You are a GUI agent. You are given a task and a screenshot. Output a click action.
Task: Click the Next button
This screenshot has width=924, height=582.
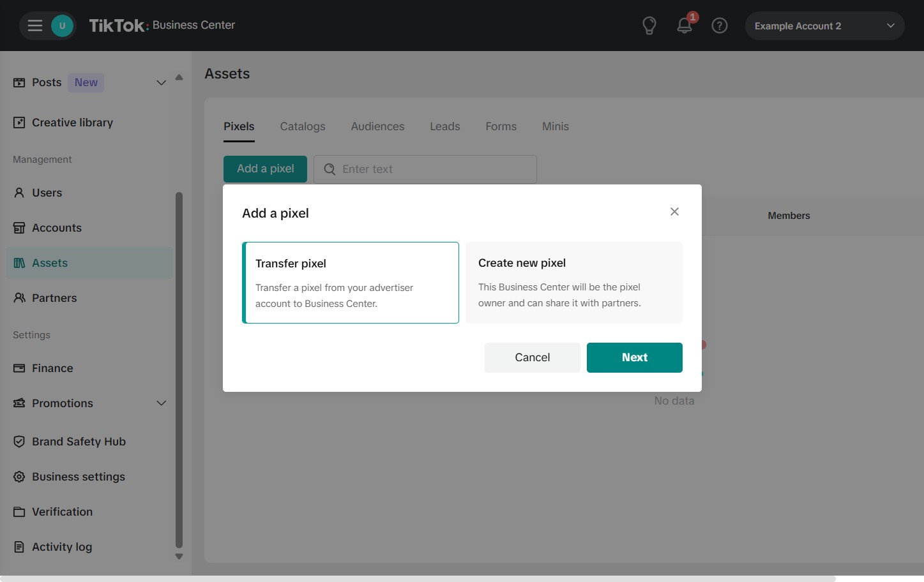634,357
